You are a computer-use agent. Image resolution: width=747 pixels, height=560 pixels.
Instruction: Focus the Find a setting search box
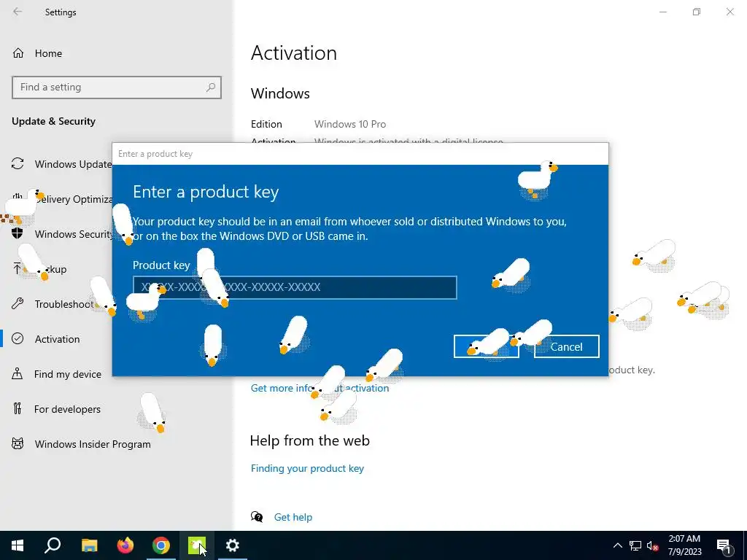pos(117,87)
